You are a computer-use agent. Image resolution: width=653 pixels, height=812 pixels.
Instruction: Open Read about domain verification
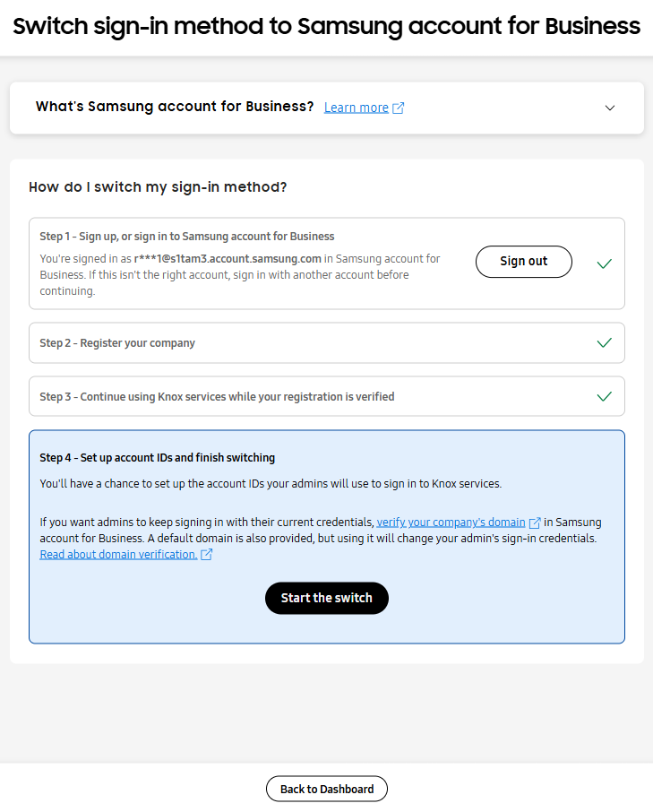point(119,554)
